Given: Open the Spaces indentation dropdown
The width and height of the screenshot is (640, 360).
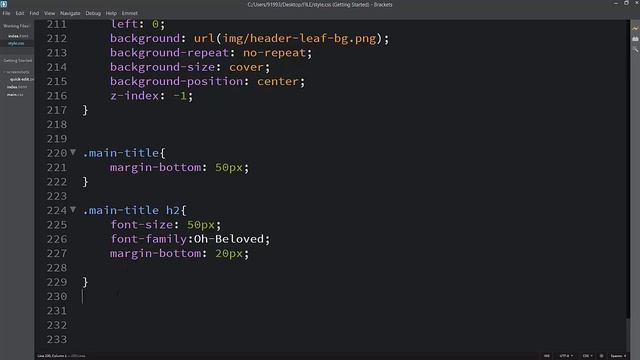Looking at the screenshot, I should pos(618,356).
